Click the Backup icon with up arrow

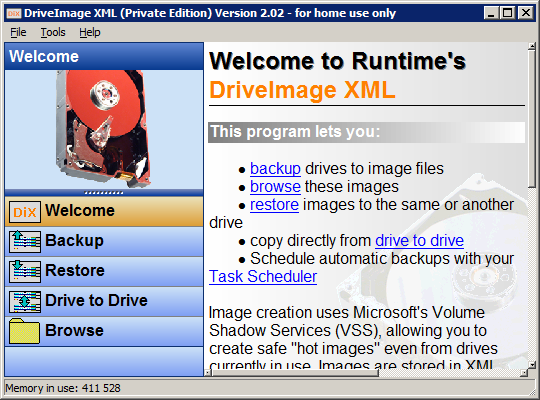tap(25, 242)
